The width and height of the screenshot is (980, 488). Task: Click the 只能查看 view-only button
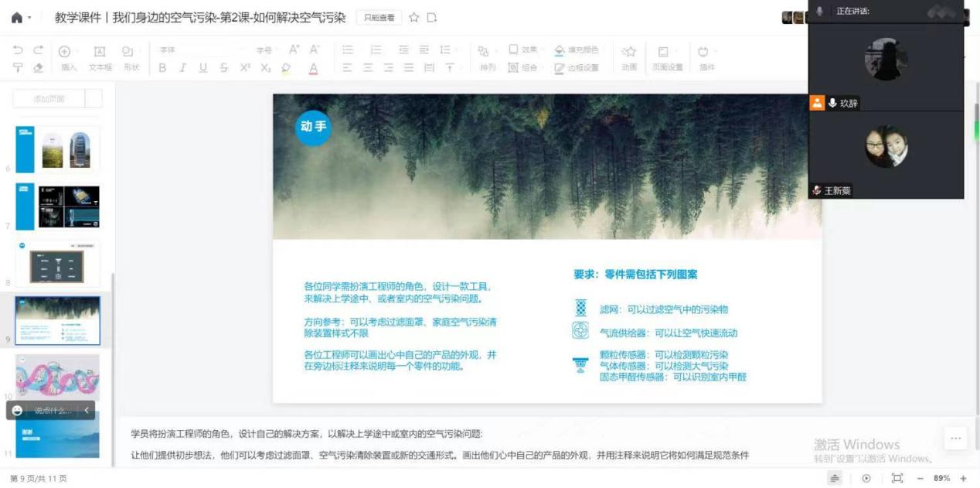click(x=379, y=17)
